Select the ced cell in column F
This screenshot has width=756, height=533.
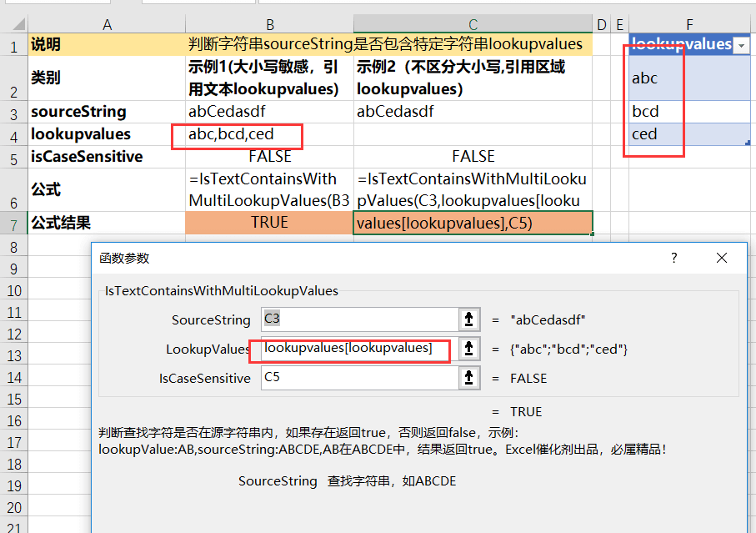click(689, 134)
